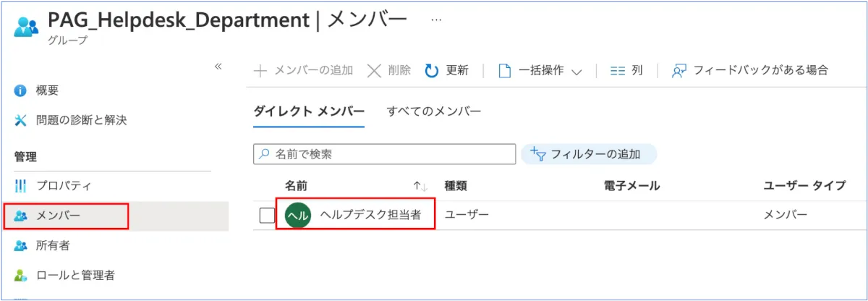Image resolution: width=868 pixels, height=301 pixels.
Task: Click the 一括操作 chevron arrow
Action: pyautogui.click(x=576, y=72)
